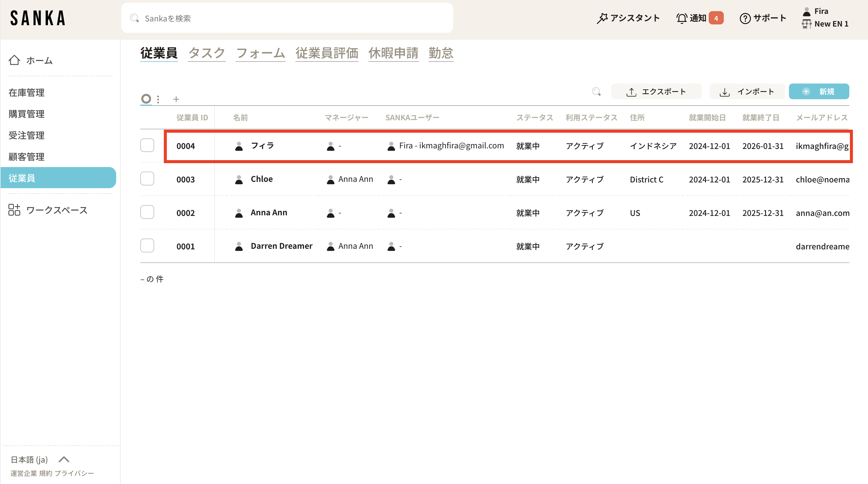Image resolution: width=868 pixels, height=484 pixels.
Task: Click the circular view icon above table
Action: click(146, 99)
